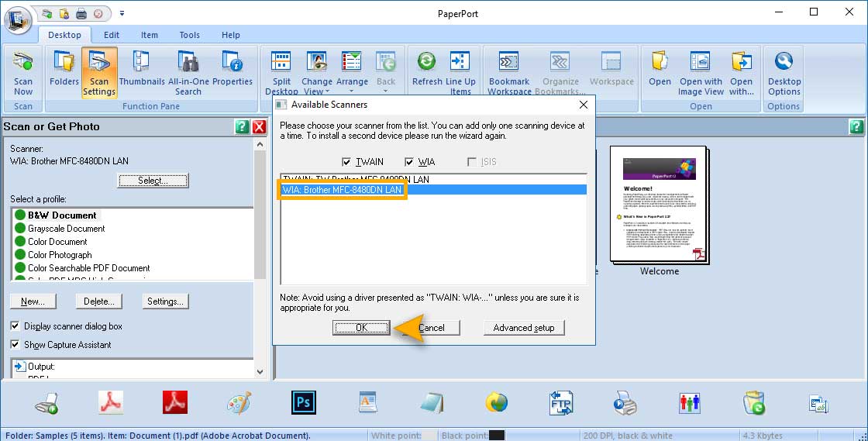868x441 pixels.
Task: Open All-in-One Search pane
Action: (x=188, y=73)
